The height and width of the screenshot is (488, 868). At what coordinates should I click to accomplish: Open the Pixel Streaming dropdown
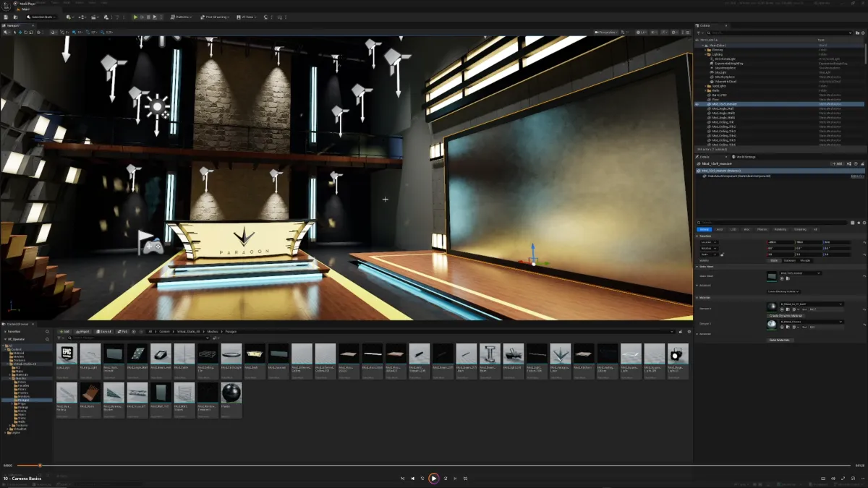pyautogui.click(x=215, y=17)
